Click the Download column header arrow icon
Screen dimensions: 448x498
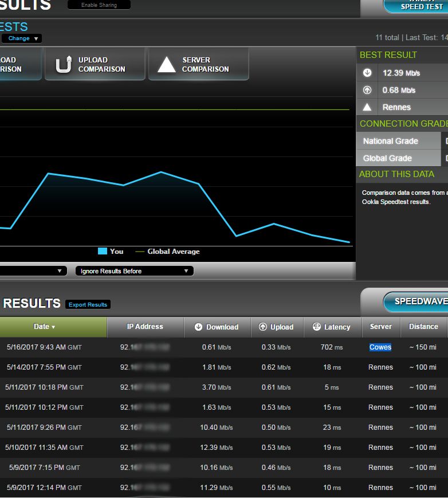[198, 327]
